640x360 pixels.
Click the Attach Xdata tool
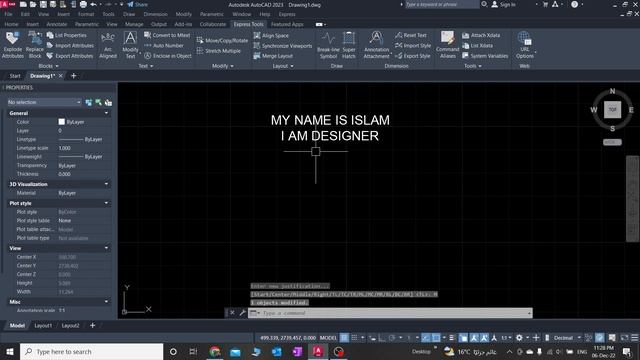pos(481,36)
